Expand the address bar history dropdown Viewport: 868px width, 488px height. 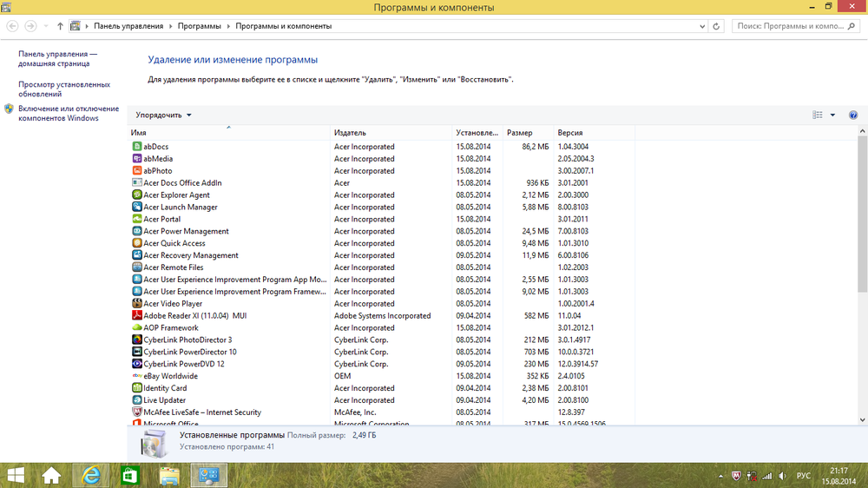(x=702, y=26)
